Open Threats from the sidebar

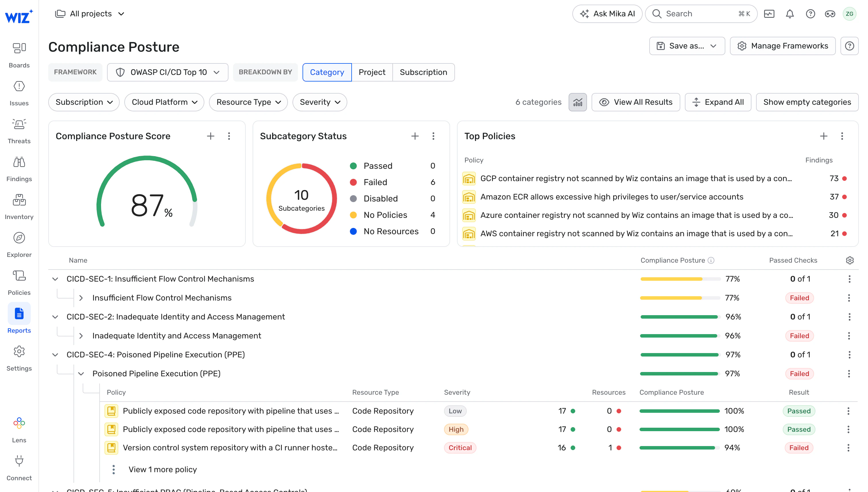(19, 131)
